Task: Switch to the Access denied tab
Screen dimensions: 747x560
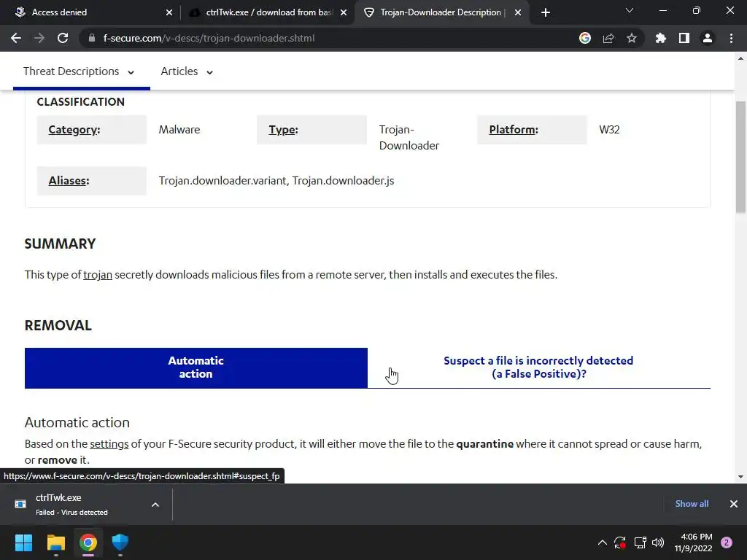Action: (x=90, y=12)
